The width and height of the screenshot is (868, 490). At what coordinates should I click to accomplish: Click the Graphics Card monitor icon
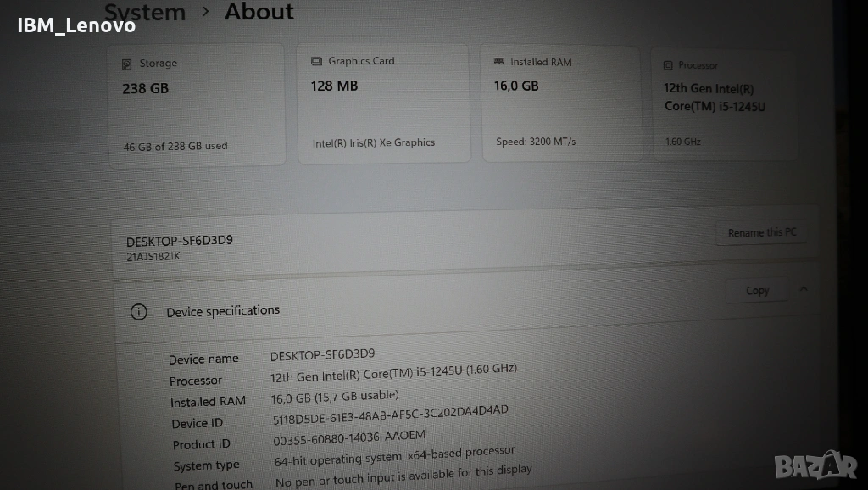(x=317, y=61)
